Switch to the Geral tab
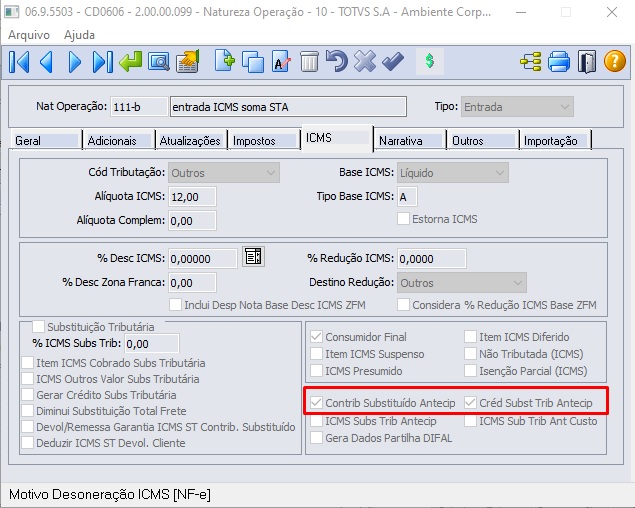The image size is (635, 508). [46, 141]
